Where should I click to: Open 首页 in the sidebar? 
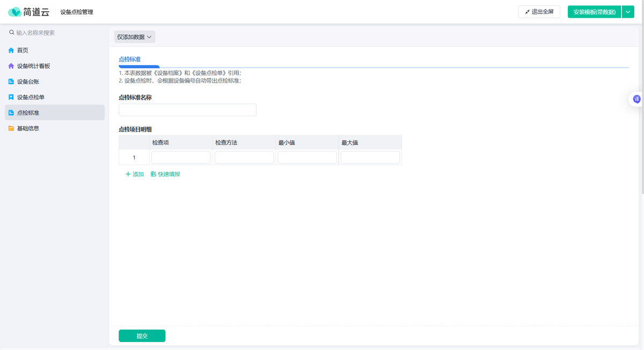coord(55,50)
